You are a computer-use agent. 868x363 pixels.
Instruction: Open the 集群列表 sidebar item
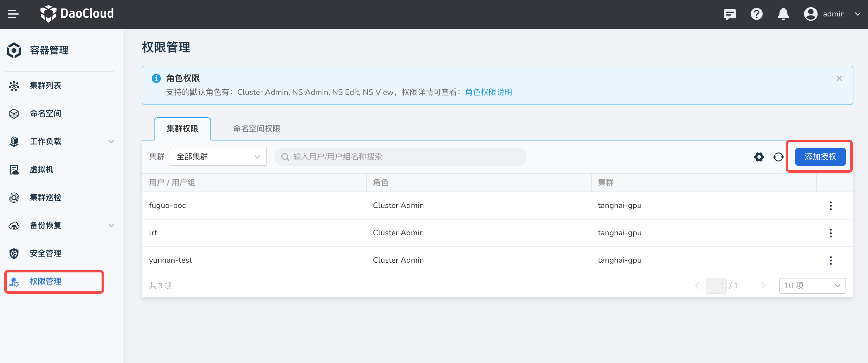[46, 85]
